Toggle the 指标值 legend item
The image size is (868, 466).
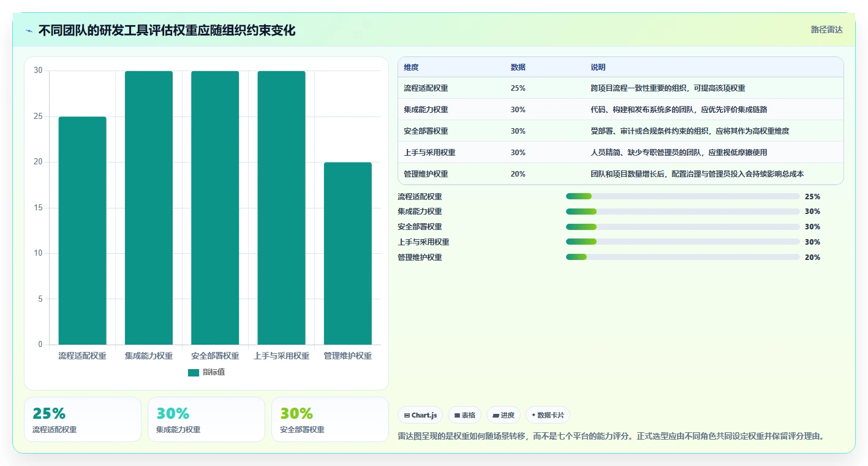coord(206,372)
